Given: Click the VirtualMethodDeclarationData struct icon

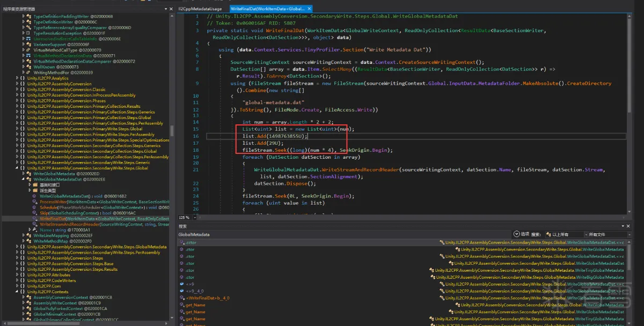Looking at the screenshot, I should (x=30, y=56).
